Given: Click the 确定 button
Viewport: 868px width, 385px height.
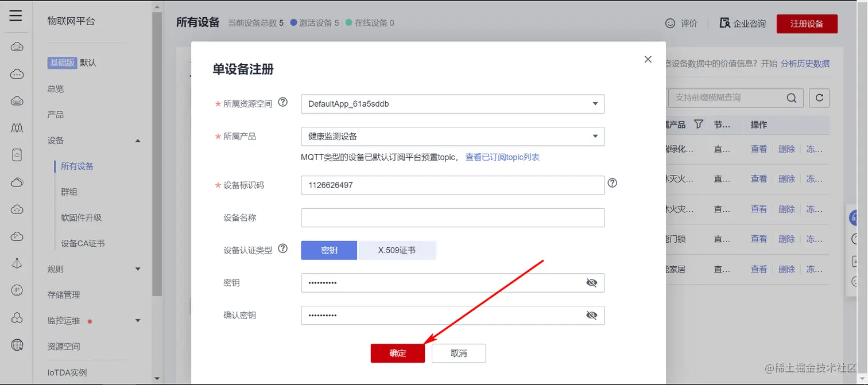Looking at the screenshot, I should point(398,353).
